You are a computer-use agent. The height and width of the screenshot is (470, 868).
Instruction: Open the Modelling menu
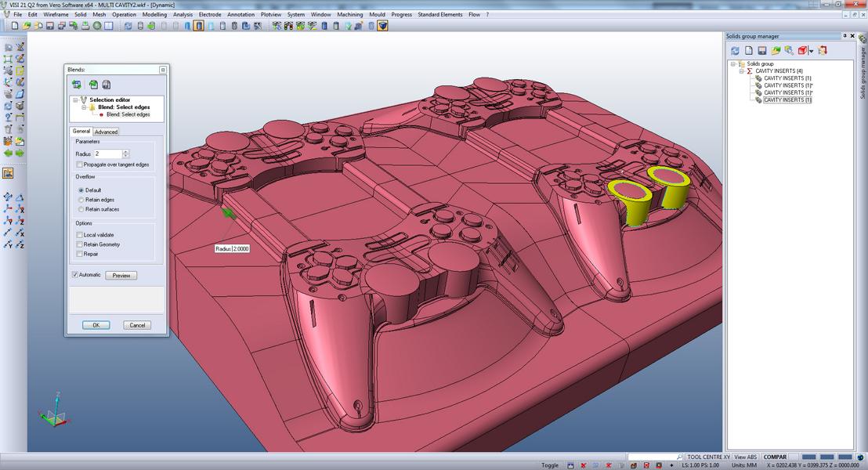(154, 14)
